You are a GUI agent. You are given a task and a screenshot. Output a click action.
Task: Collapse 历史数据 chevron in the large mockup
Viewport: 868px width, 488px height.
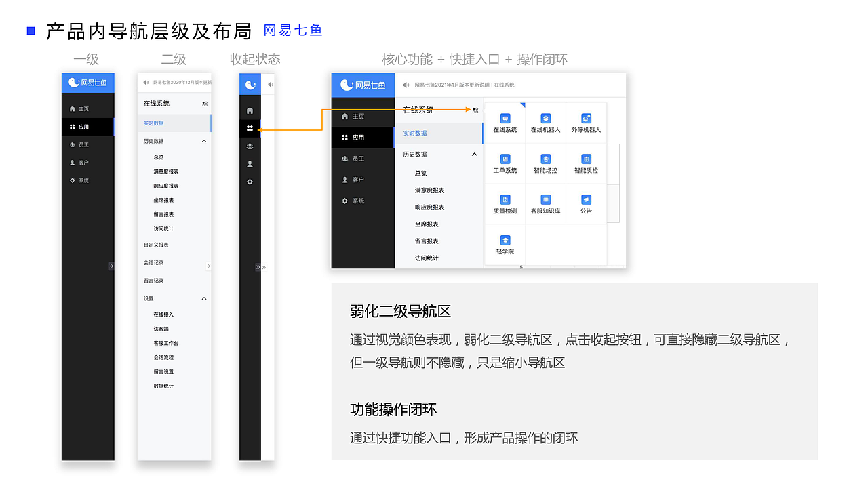tap(474, 155)
